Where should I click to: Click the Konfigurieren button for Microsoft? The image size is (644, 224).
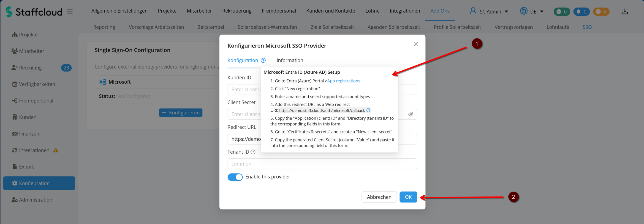coord(180,113)
